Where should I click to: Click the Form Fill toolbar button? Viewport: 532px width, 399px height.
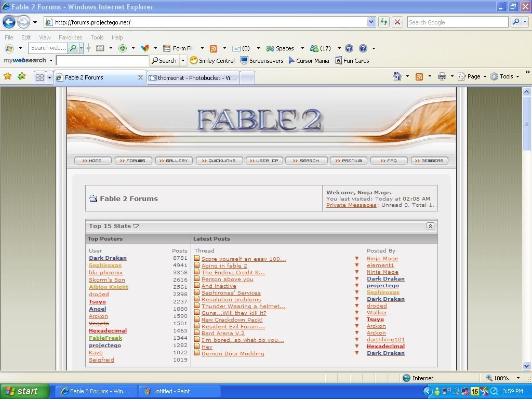(179, 48)
